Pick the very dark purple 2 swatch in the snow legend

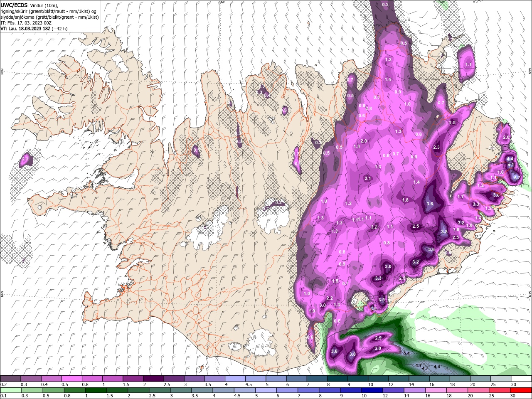pos(153,379)
